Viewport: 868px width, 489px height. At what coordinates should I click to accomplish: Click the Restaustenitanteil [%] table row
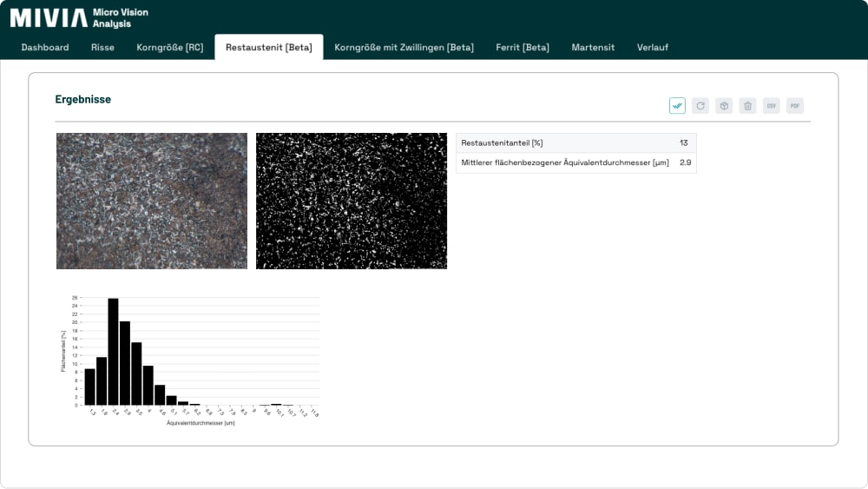[x=575, y=142]
